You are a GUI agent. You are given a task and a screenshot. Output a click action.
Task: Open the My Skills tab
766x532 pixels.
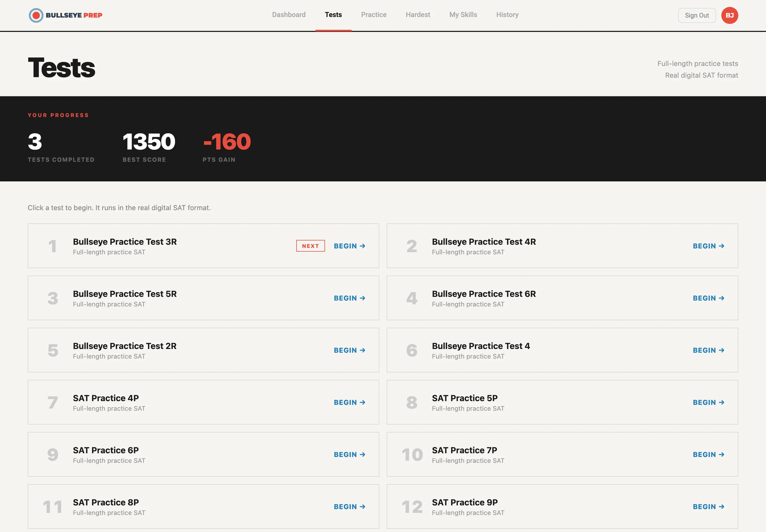point(463,15)
